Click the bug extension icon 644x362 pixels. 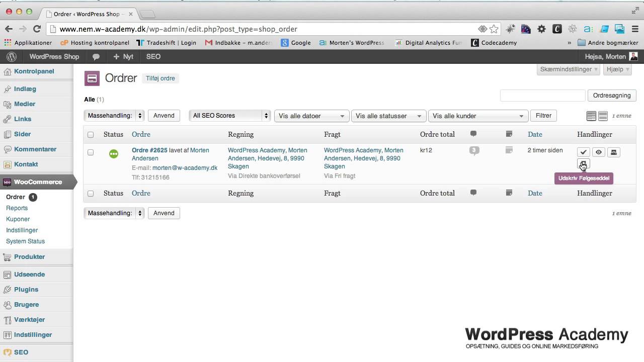tap(510, 29)
